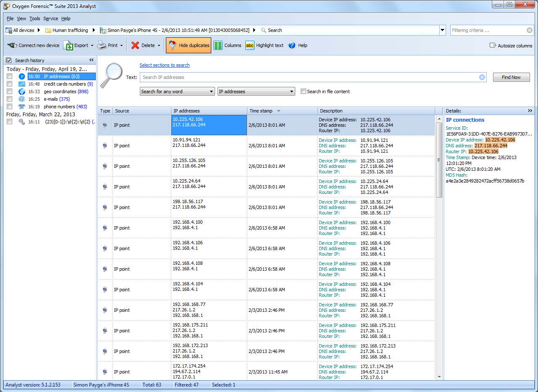
Task: Expand the arrow after All devices breadcrumb
Action: click(x=39, y=30)
